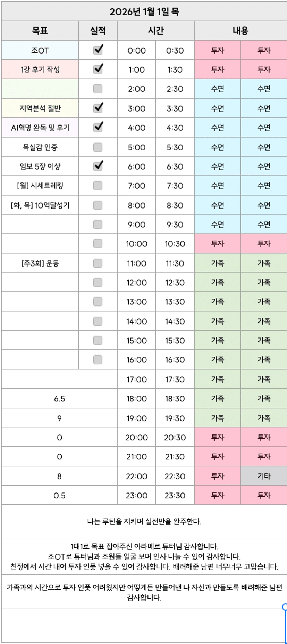Viewport: 287px width, 644px height.
Task: Check the 목실감 인증 checkbox
Action: pyautogui.click(x=98, y=147)
